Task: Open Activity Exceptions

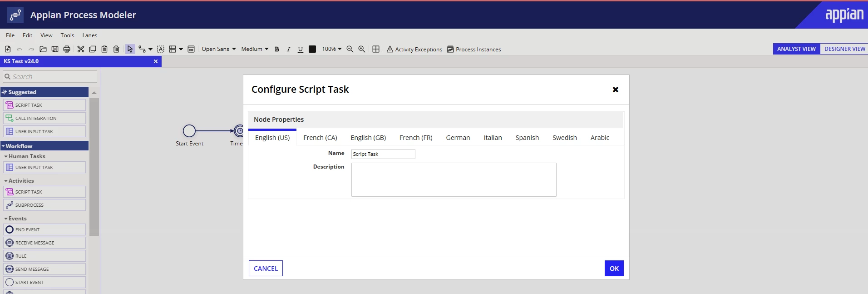Action: pyautogui.click(x=414, y=49)
